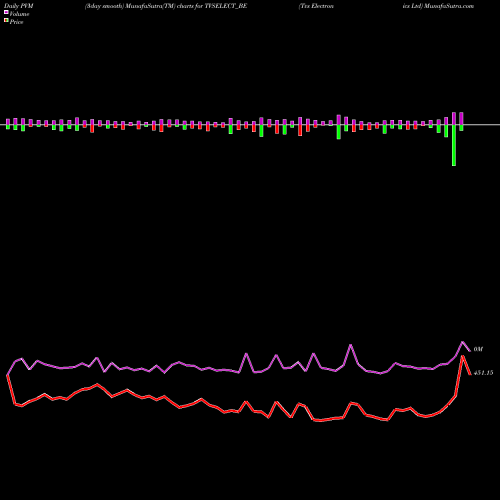Click the 451.15 price value label
This screenshot has height=500, width=500.
tap(483, 373)
